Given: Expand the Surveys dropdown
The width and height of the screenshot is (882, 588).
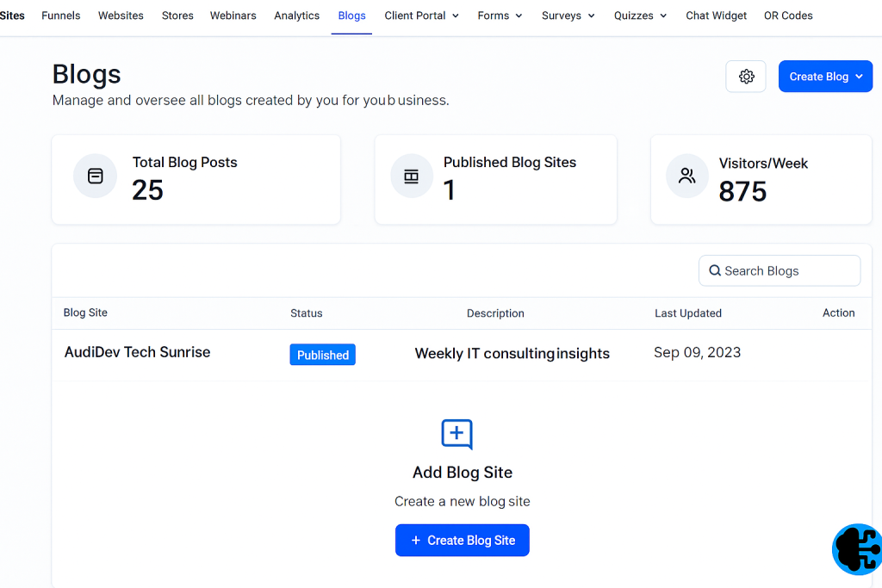Looking at the screenshot, I should coord(593,15).
